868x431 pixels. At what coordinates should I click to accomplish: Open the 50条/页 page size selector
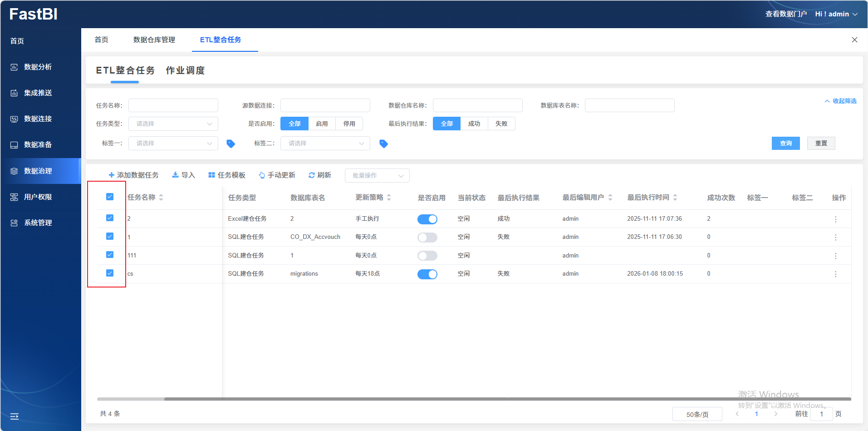pyautogui.click(x=697, y=414)
